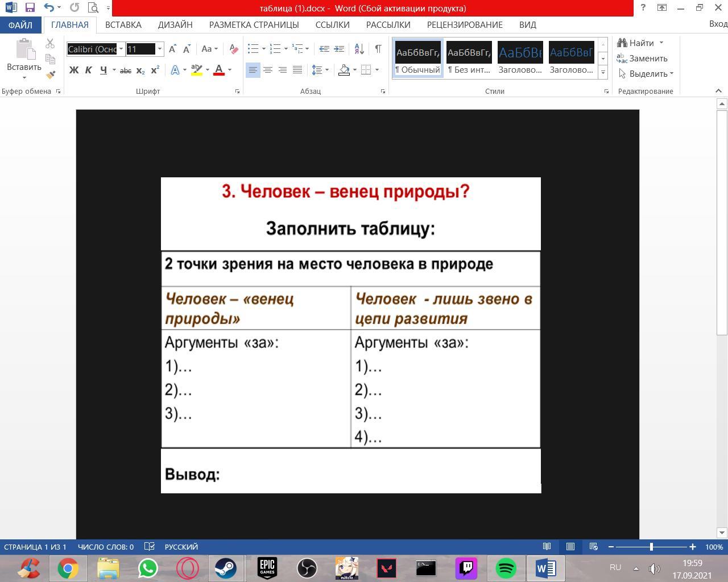Apply subscript formatting

140,70
